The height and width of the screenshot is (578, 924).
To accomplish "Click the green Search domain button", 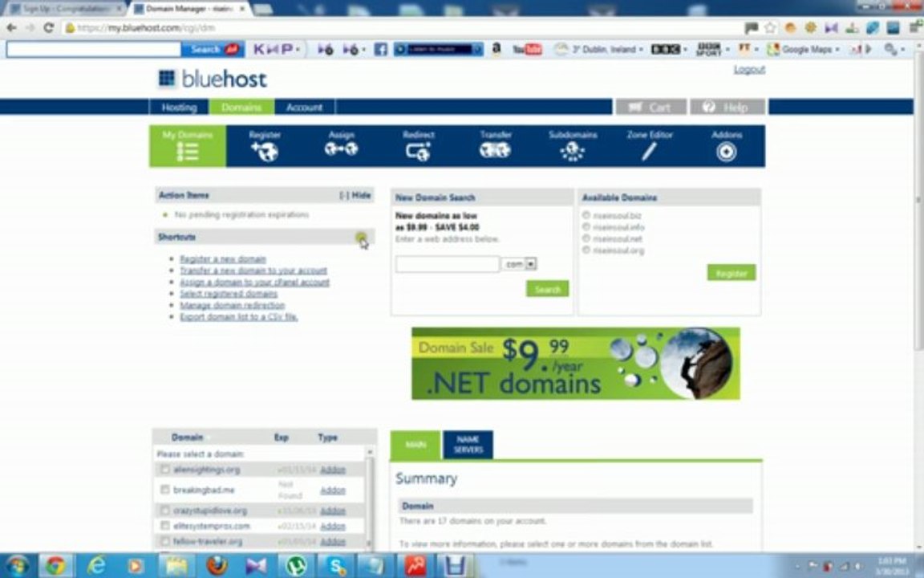I will (x=548, y=289).
